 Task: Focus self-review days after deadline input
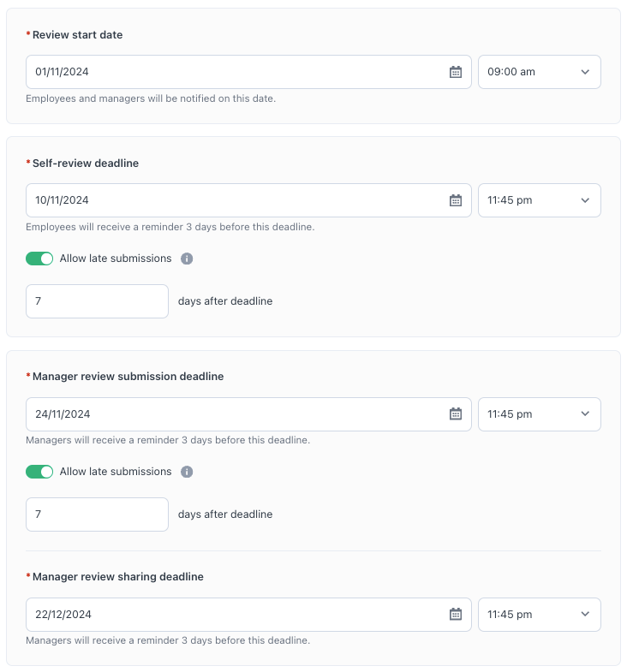click(97, 301)
